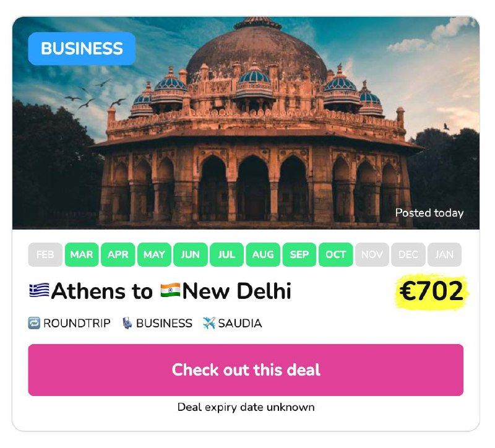495x448 pixels.
Task: Choose the JUN month tag
Action: 191,254
